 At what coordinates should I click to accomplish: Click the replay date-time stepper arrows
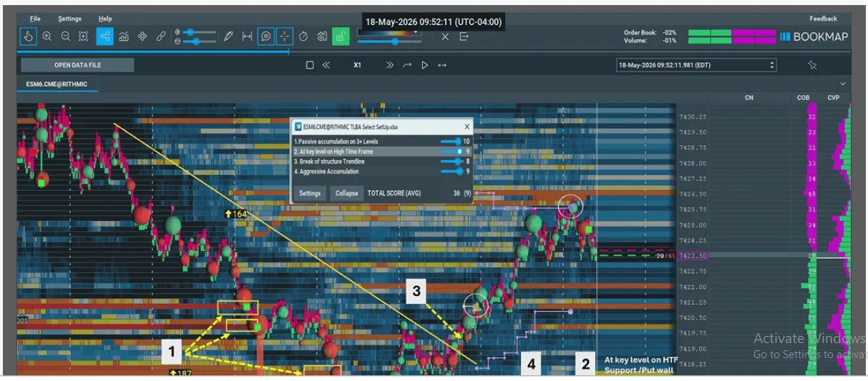click(x=772, y=65)
